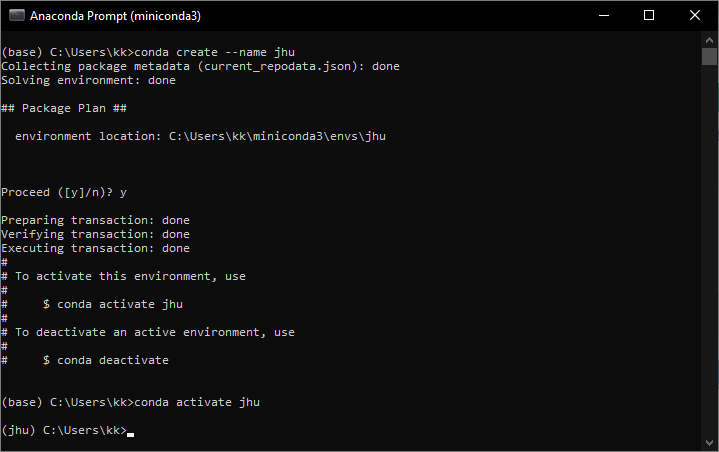Click the "Executing transaction: done" line

tap(95, 248)
